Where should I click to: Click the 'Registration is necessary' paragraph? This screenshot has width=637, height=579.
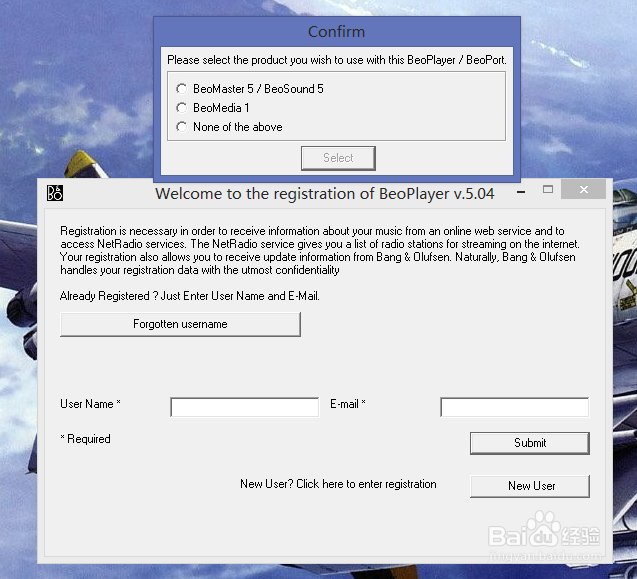[320, 250]
